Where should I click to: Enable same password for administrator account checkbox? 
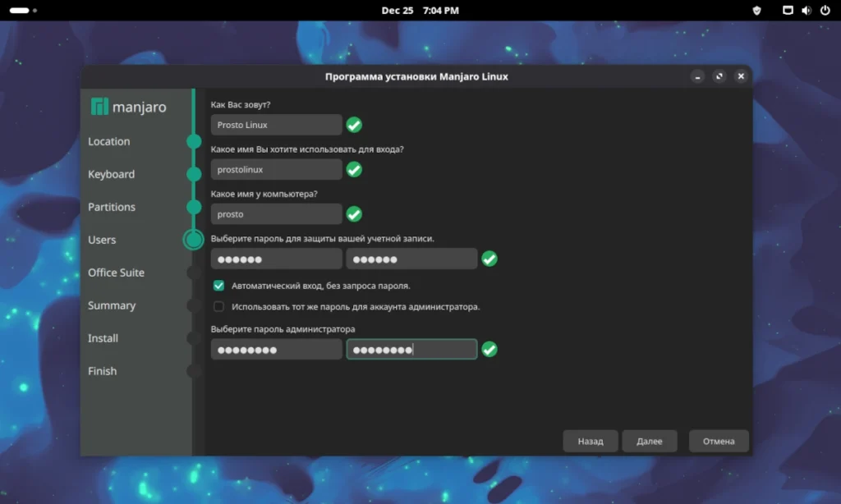tap(218, 307)
